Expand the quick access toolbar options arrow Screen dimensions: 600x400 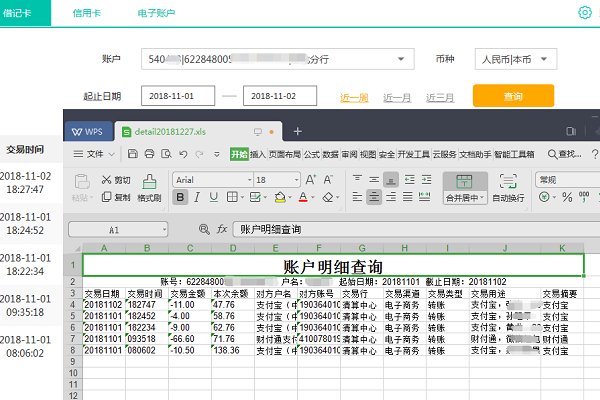[217, 154]
